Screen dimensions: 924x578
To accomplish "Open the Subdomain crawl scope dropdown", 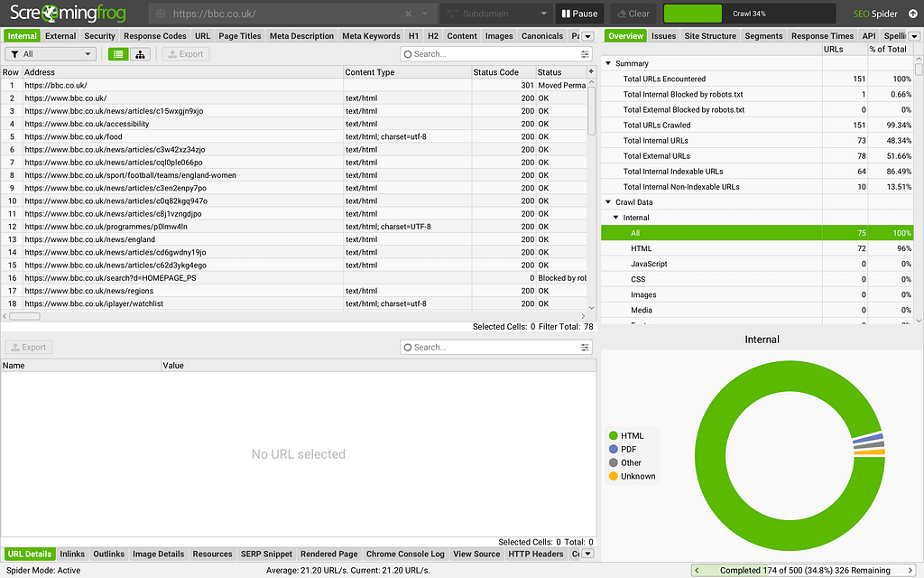I will 496,14.
